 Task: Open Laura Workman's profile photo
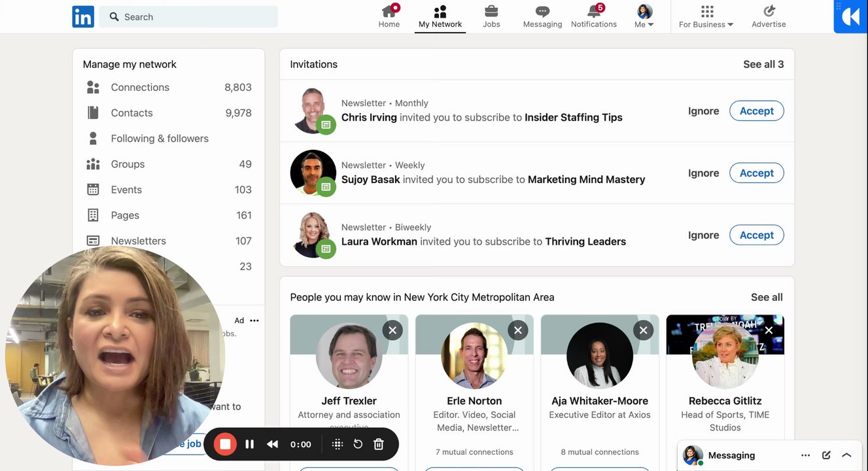point(313,235)
